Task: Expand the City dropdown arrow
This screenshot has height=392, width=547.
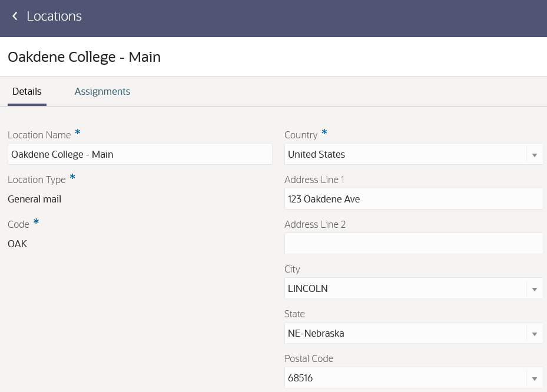Action: [x=534, y=289]
